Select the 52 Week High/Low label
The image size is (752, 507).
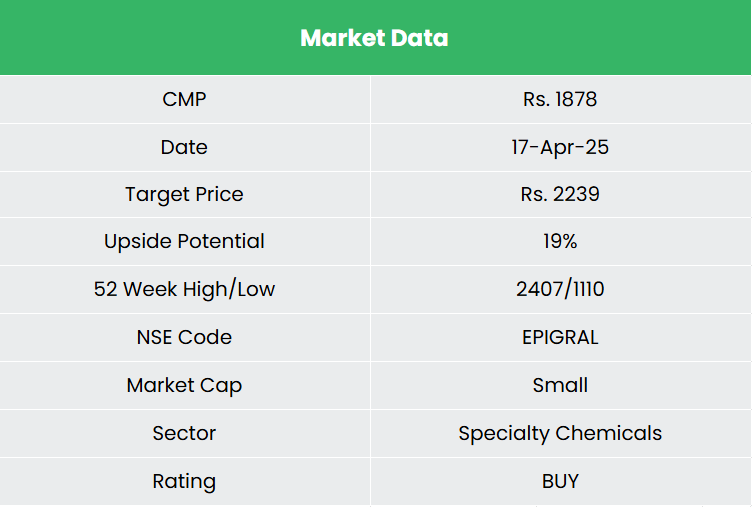pyautogui.click(x=184, y=289)
